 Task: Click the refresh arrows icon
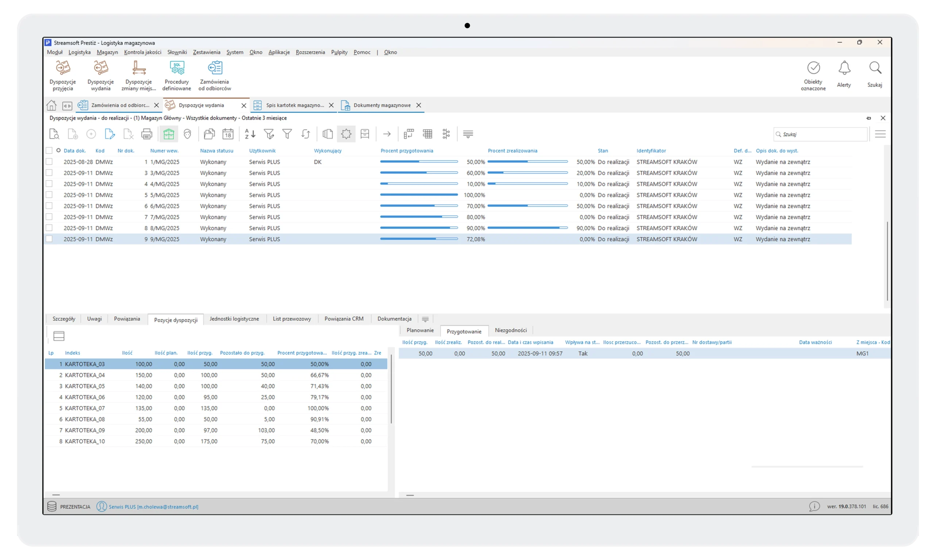click(306, 134)
